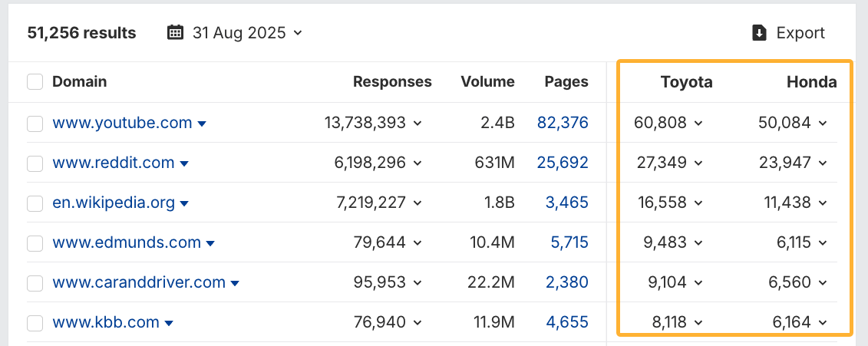The width and height of the screenshot is (868, 346).
Task: Click the Honda column header
Action: click(x=811, y=82)
